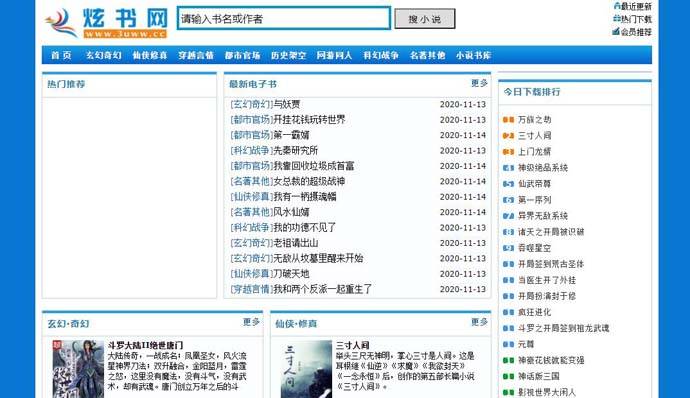Click rank badge next to 上门龙婿
Viewport: 690px width, 398px height.
508,152
